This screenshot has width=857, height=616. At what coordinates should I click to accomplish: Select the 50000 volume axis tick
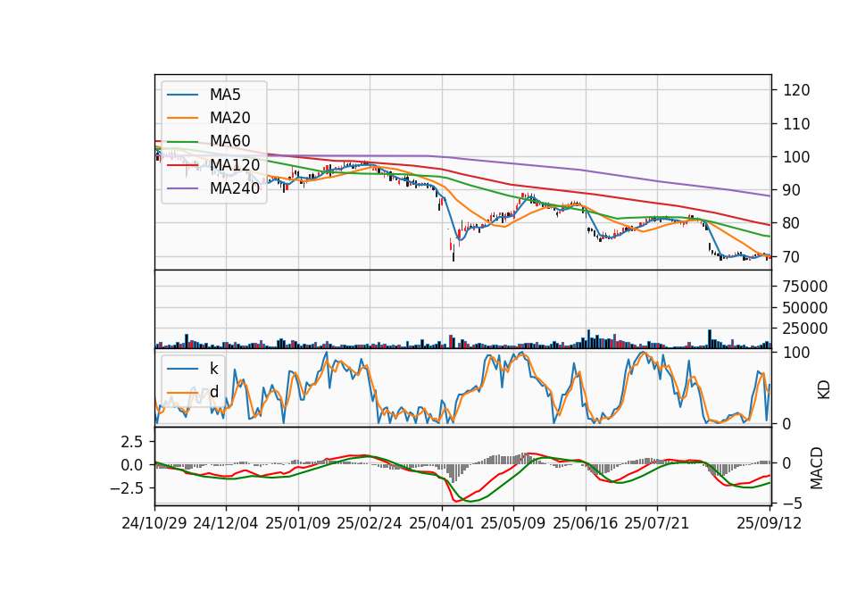click(x=804, y=308)
